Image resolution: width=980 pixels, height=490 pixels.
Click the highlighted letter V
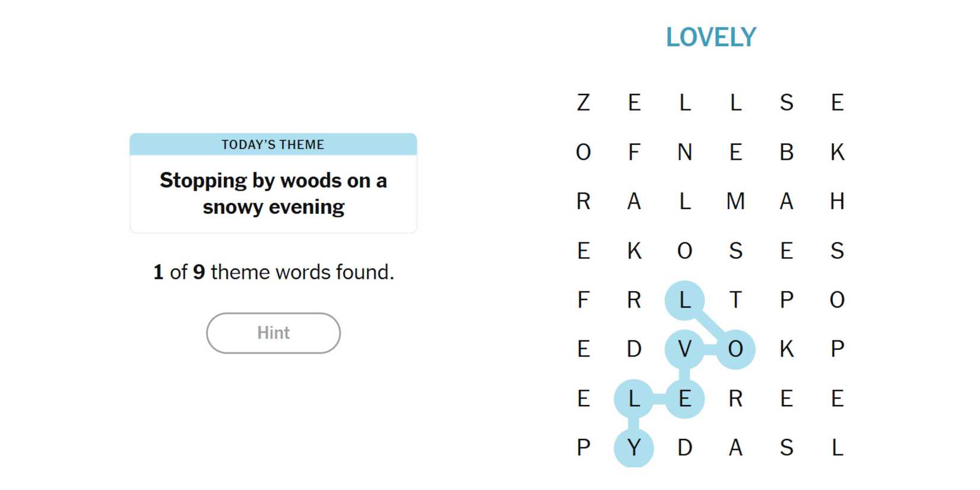(x=685, y=349)
